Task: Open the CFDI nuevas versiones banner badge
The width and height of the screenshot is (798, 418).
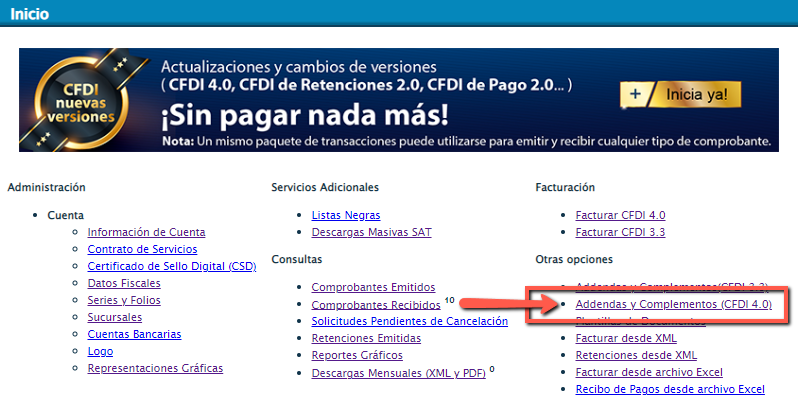Action: (81, 103)
